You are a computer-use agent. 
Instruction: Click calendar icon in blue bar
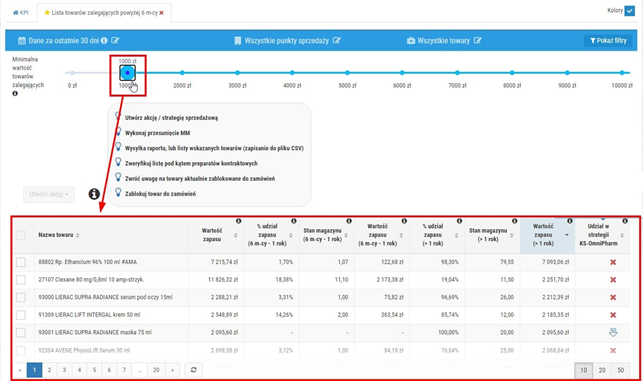click(22, 40)
